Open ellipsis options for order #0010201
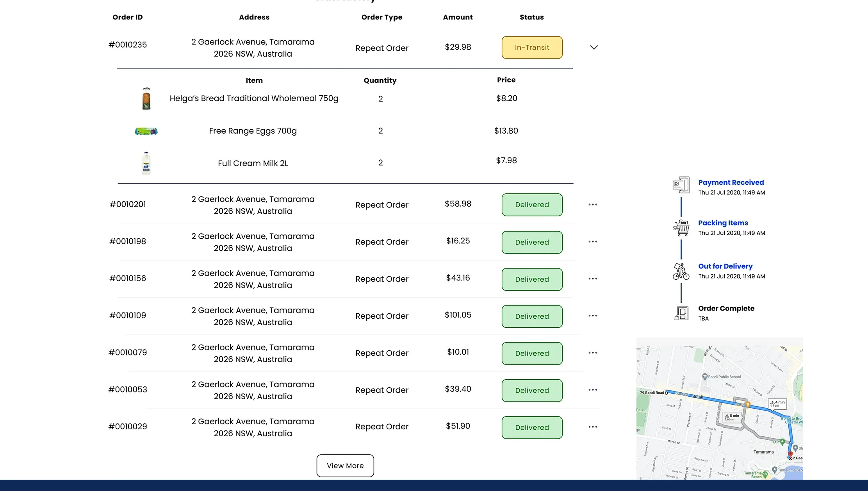868x491 pixels. 592,204
